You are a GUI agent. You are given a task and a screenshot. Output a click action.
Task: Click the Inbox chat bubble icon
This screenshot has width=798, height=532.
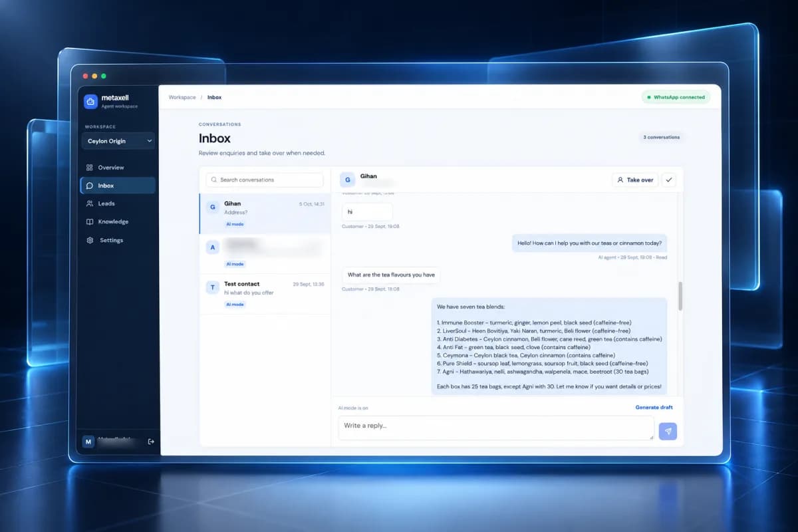click(x=90, y=186)
